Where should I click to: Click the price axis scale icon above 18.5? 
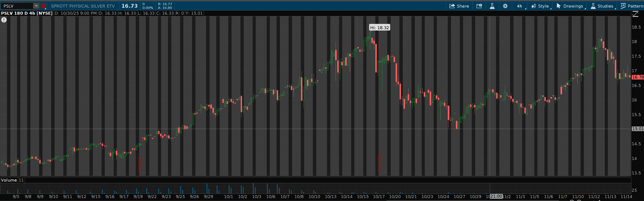pos(635,14)
